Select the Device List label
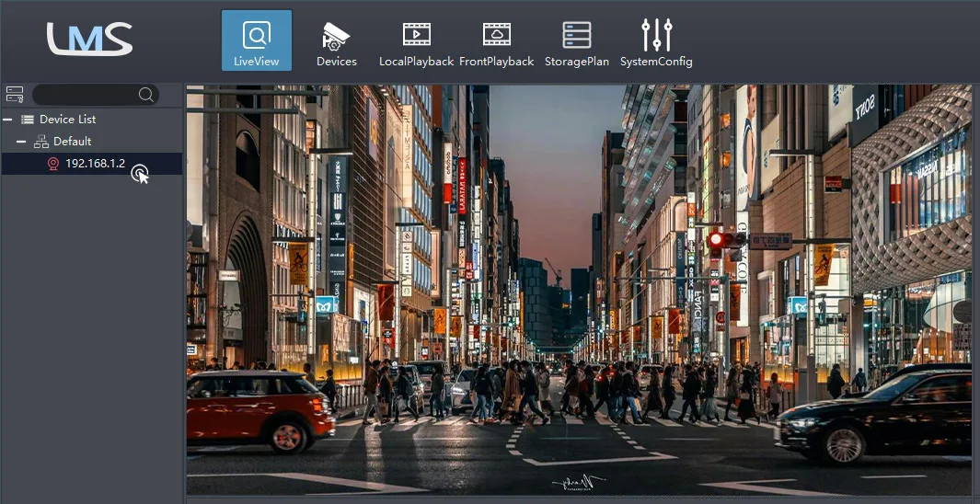980x504 pixels. [x=67, y=120]
